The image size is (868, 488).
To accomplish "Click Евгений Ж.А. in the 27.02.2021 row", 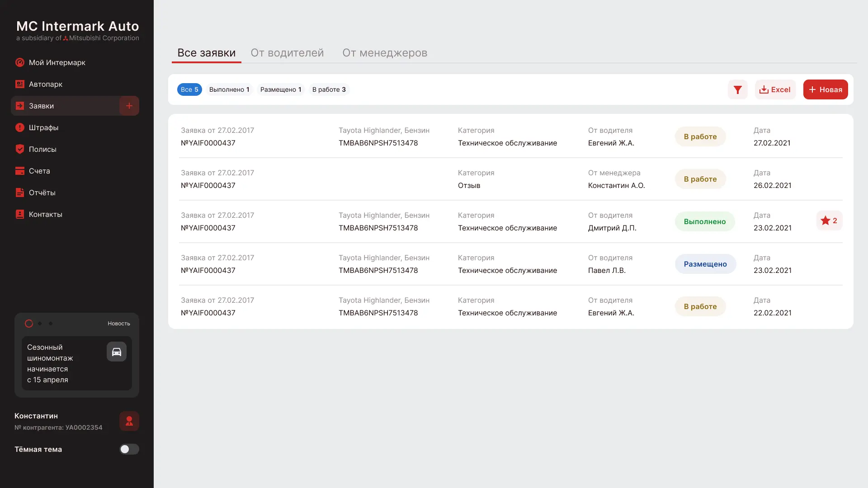I will point(611,143).
